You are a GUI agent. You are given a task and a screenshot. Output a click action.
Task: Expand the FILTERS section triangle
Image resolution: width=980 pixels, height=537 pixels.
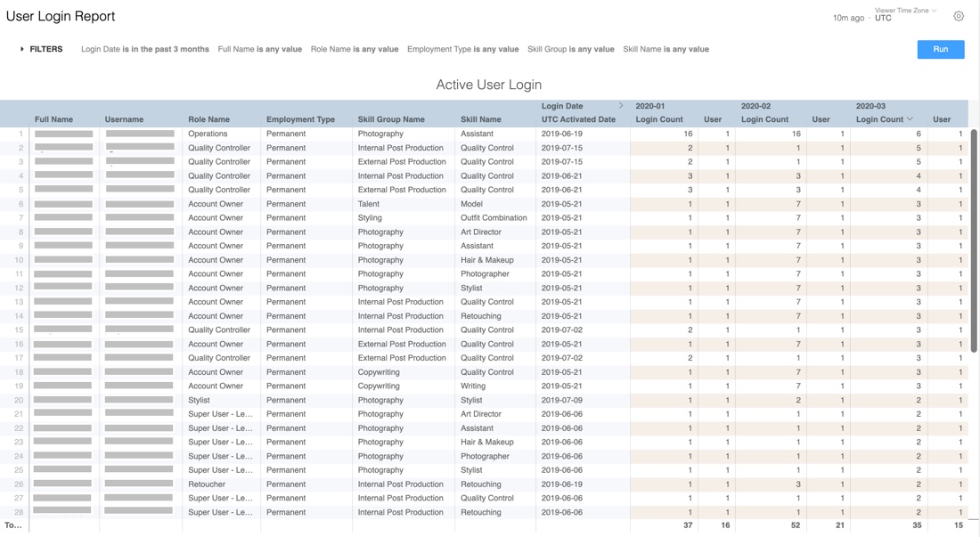coord(22,50)
